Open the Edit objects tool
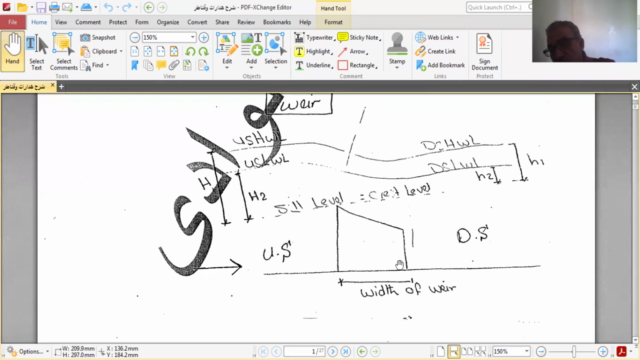Viewport: 640px width, 360px height. click(227, 51)
